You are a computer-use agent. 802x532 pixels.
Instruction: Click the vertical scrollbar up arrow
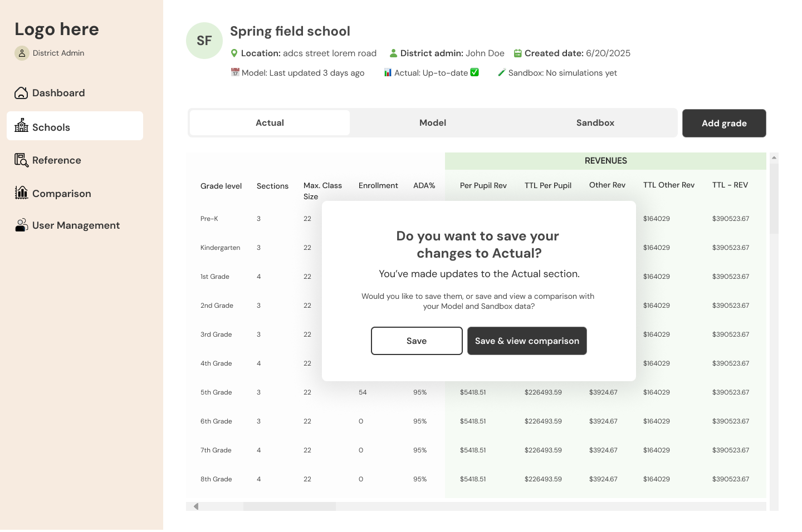tap(774, 157)
